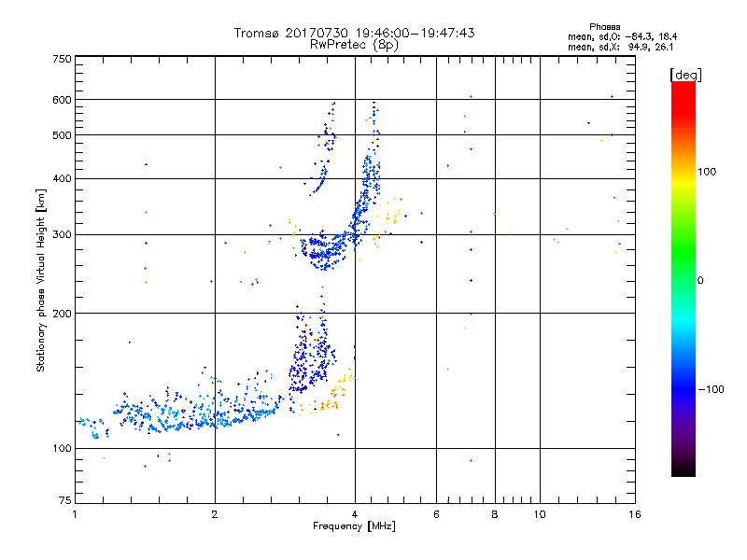Click the 'Phases' header text
This screenshot has width=747, height=560.
coord(604,27)
